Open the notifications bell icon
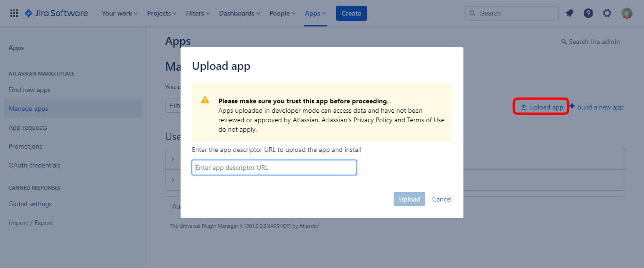Image resolution: width=644 pixels, height=268 pixels. coord(570,13)
